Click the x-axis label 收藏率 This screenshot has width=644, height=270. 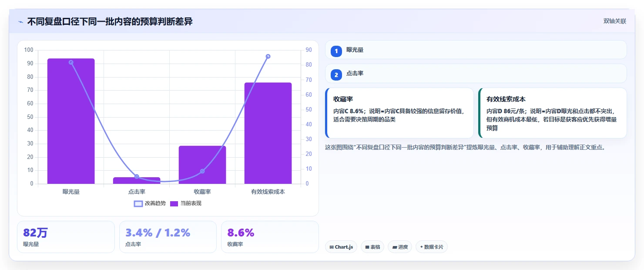pyautogui.click(x=202, y=192)
